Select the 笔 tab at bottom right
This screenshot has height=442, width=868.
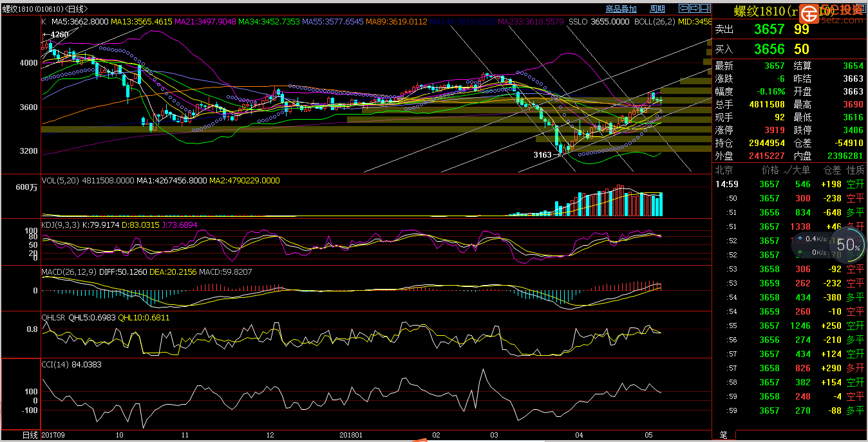pyautogui.click(x=724, y=436)
